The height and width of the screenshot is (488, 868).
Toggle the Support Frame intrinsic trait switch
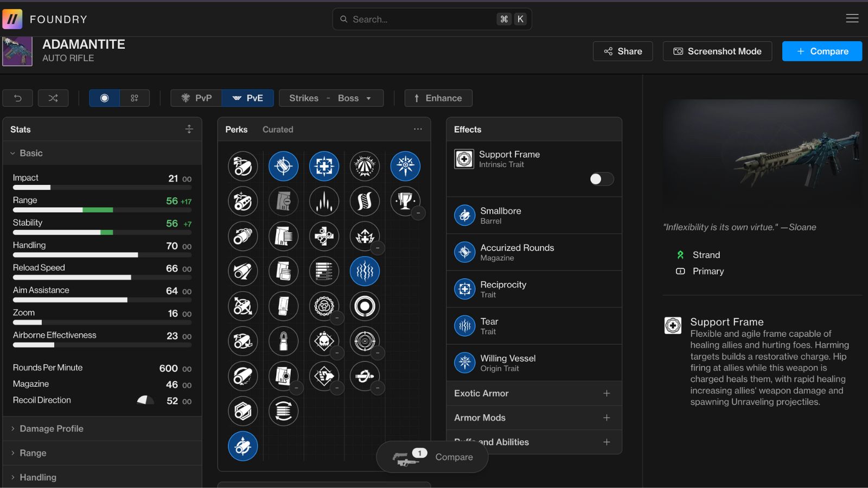pos(601,179)
